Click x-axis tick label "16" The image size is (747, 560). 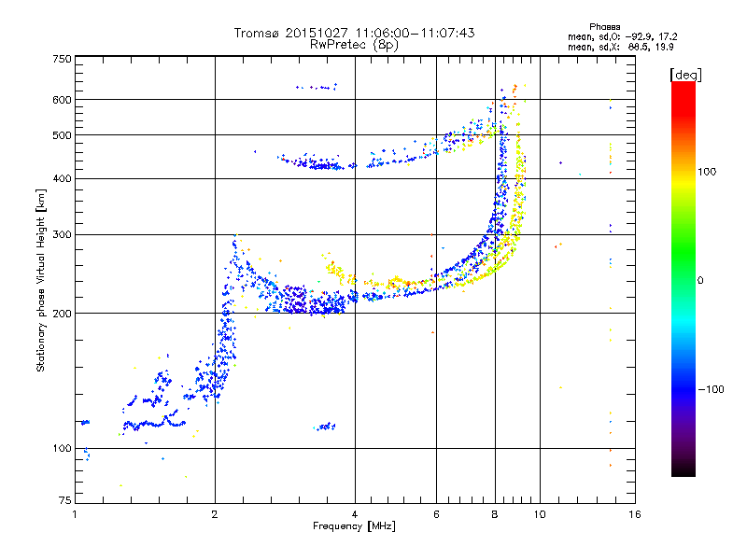click(635, 514)
